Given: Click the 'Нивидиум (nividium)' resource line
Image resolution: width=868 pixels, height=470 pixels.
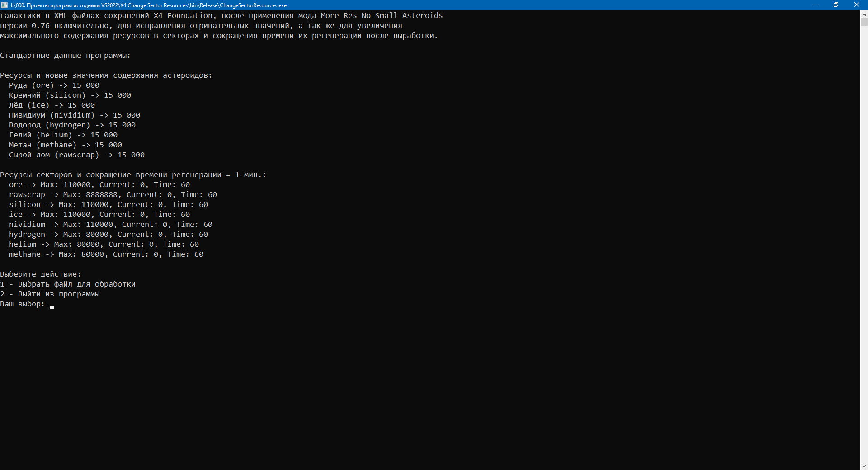Looking at the screenshot, I should click(75, 115).
